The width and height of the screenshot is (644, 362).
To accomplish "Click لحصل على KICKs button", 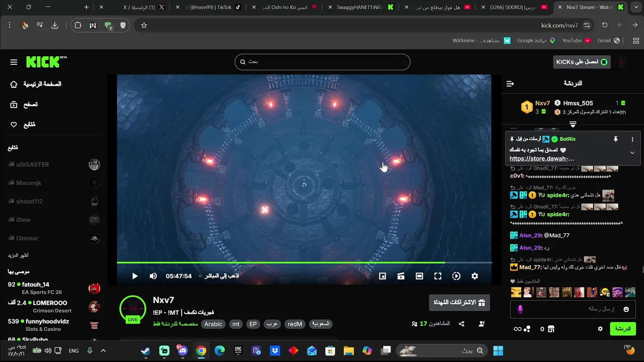I will tap(582, 62).
